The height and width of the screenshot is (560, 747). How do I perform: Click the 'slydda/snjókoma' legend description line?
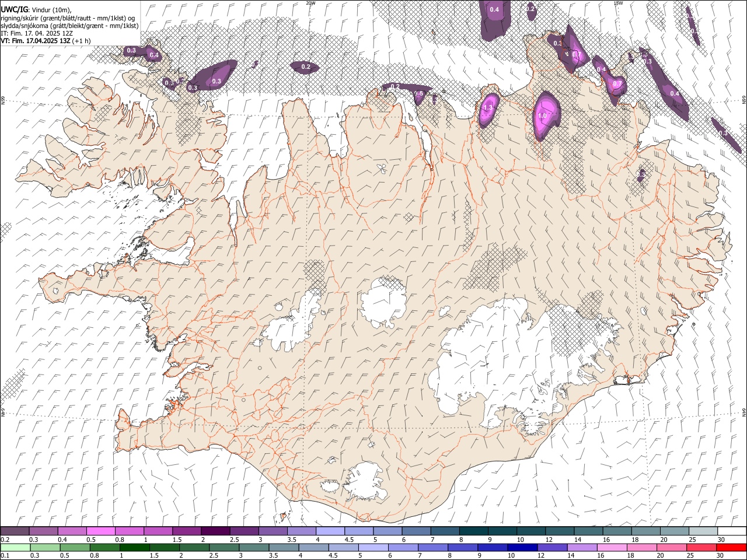pyautogui.click(x=70, y=26)
